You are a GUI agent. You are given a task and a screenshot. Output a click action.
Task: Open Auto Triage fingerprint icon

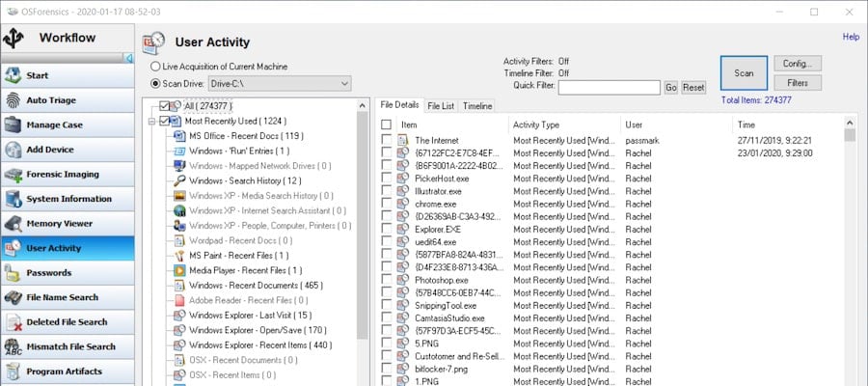pos(13,100)
